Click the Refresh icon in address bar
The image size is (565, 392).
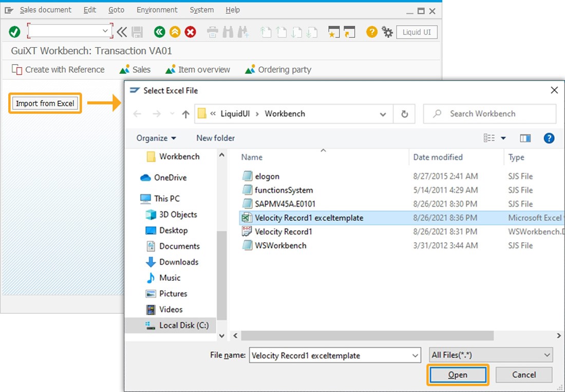(x=404, y=114)
